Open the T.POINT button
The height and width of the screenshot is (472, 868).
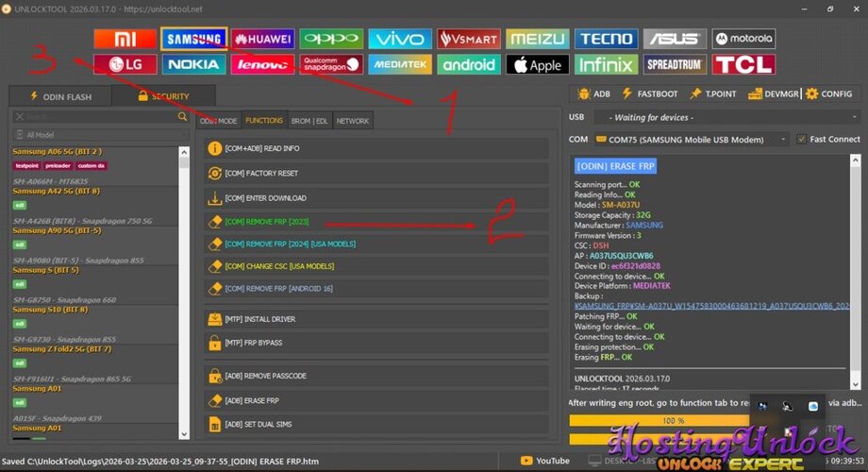(x=713, y=94)
